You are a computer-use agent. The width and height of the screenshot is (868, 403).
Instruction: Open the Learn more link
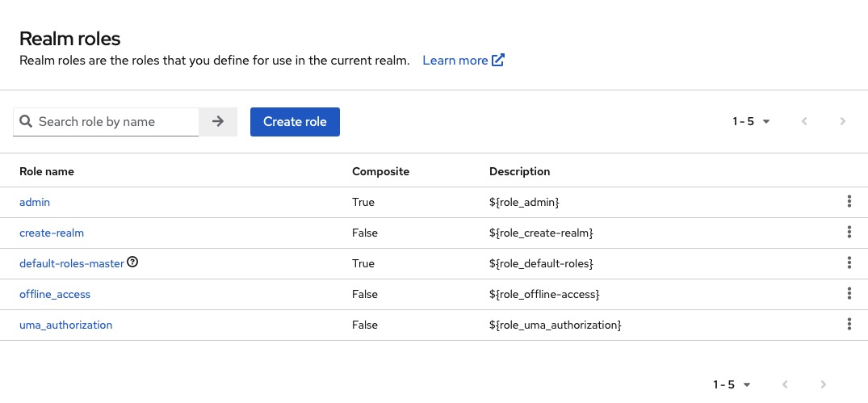463,61
